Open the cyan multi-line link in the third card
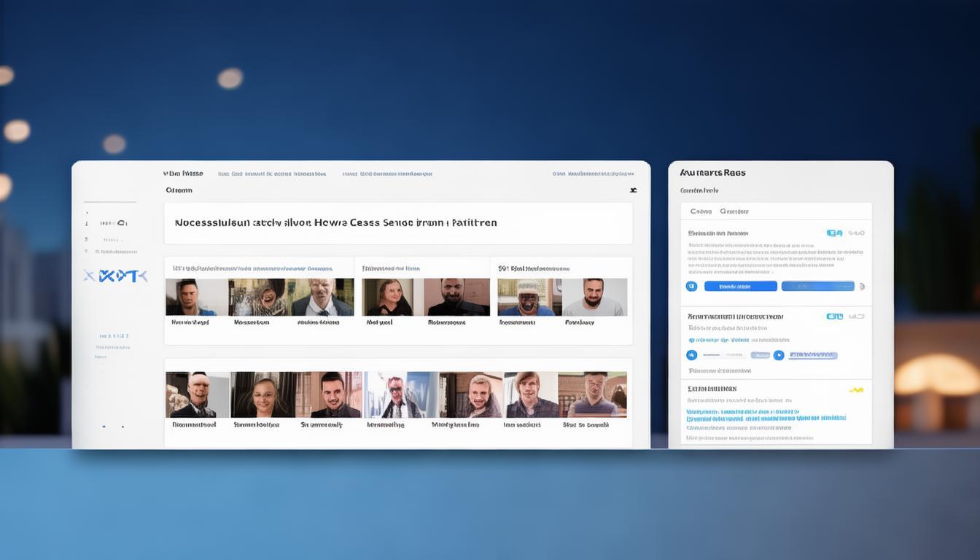 tap(766, 416)
